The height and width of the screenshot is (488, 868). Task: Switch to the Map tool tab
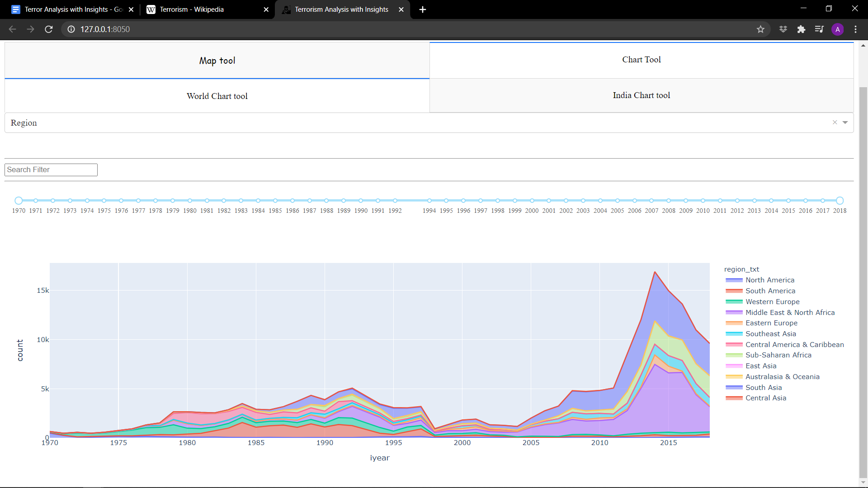click(x=217, y=61)
